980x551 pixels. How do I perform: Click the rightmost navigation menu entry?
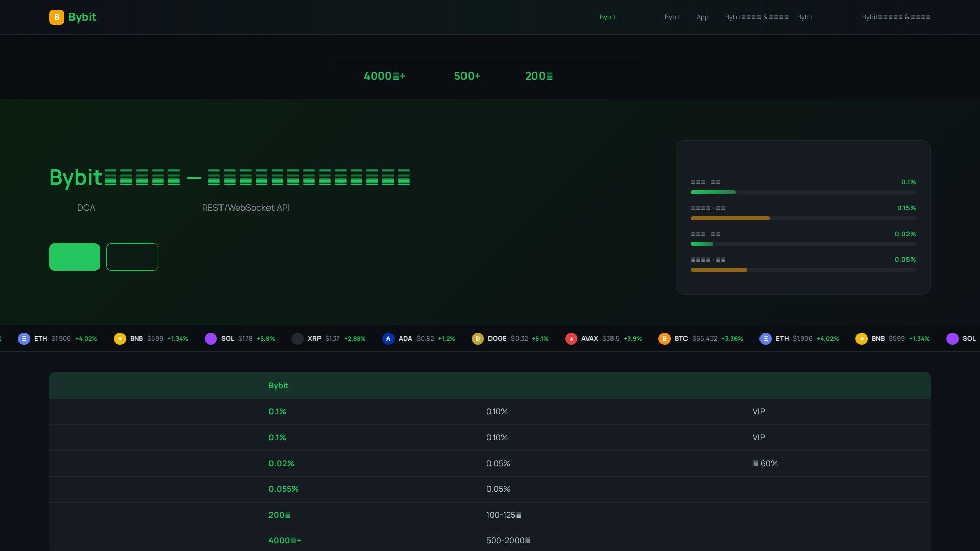coord(896,17)
